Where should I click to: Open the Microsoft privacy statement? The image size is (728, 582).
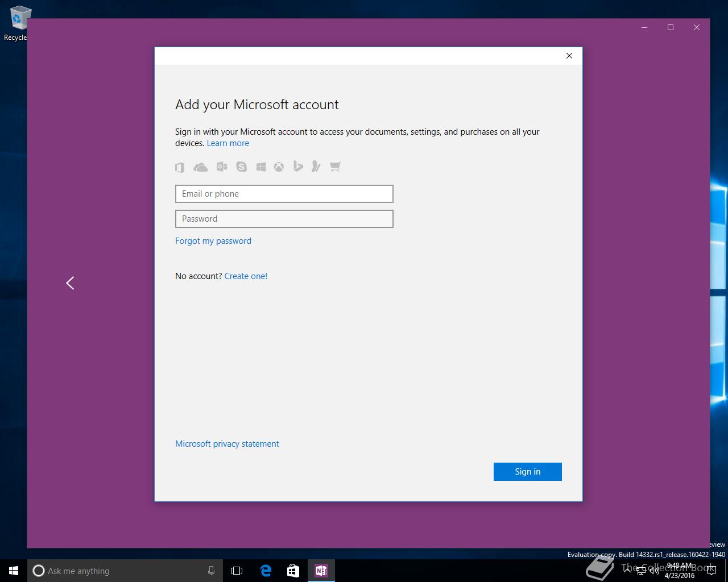pyautogui.click(x=227, y=444)
